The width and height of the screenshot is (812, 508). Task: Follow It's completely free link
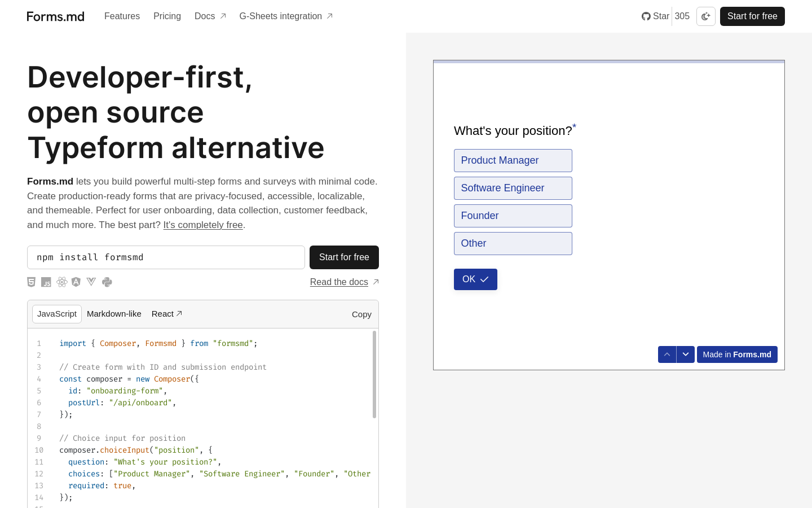click(203, 225)
